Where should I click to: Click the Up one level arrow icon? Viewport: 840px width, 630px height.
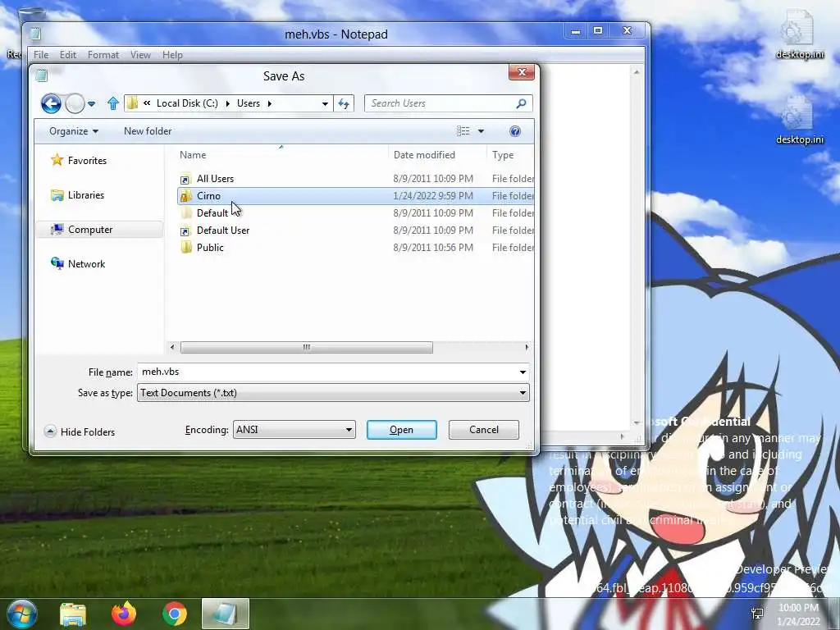coord(112,103)
